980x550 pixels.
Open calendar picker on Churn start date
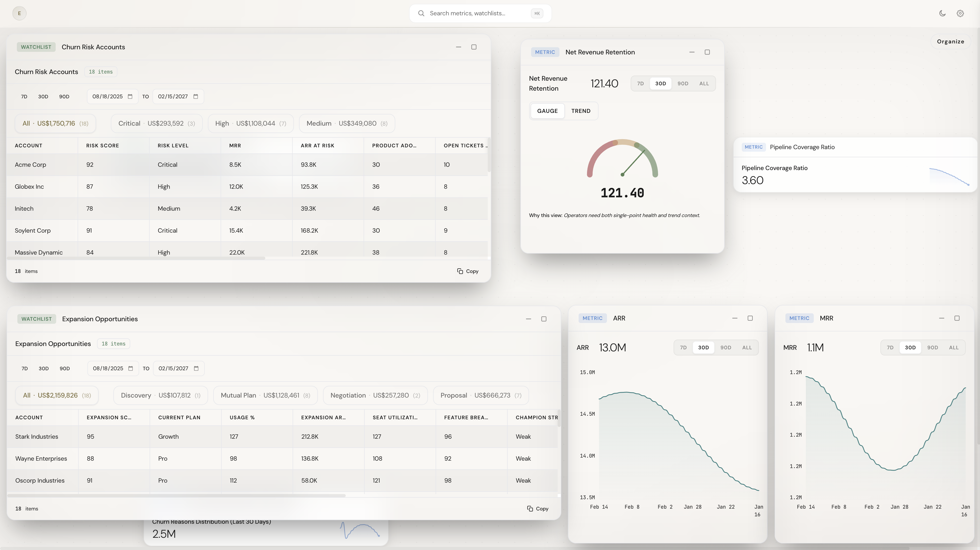[x=130, y=97]
